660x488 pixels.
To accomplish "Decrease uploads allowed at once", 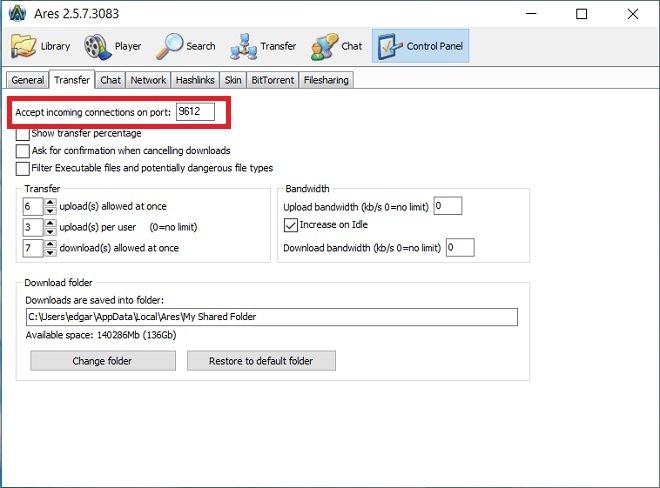I will point(50,211).
